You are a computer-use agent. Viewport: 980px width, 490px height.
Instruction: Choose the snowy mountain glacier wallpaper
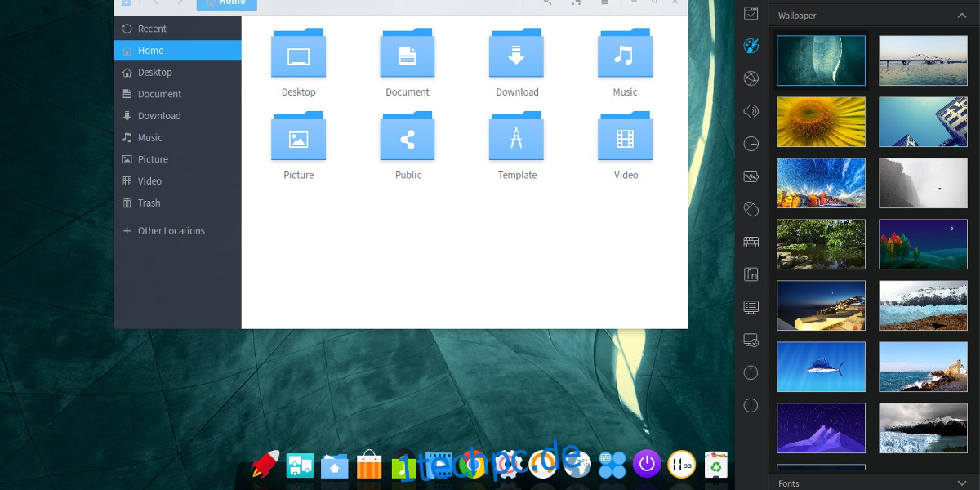[x=923, y=305]
